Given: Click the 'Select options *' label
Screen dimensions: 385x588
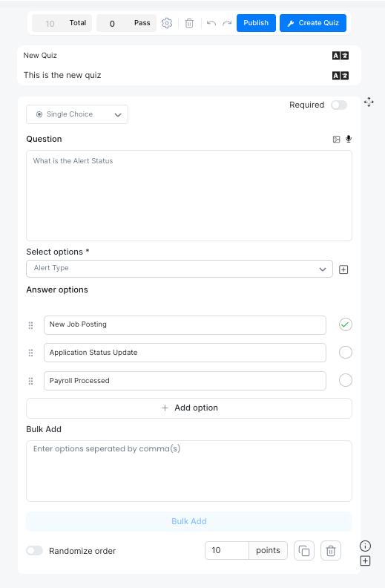Looking at the screenshot, I should click(x=58, y=252).
